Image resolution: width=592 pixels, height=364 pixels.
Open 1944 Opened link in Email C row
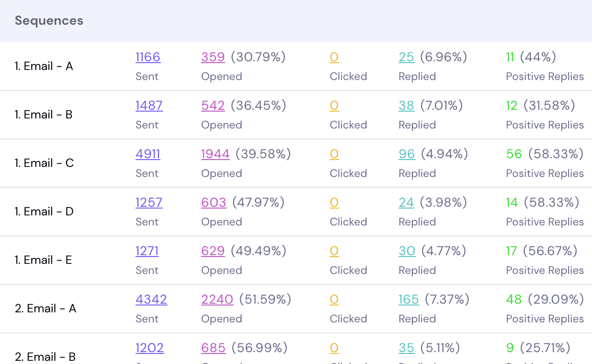pos(215,154)
